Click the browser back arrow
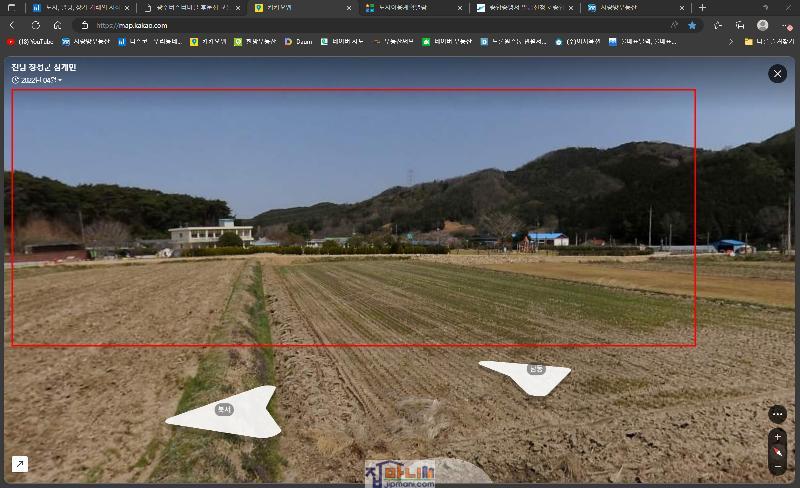This screenshot has width=800, height=488. pos(12,25)
